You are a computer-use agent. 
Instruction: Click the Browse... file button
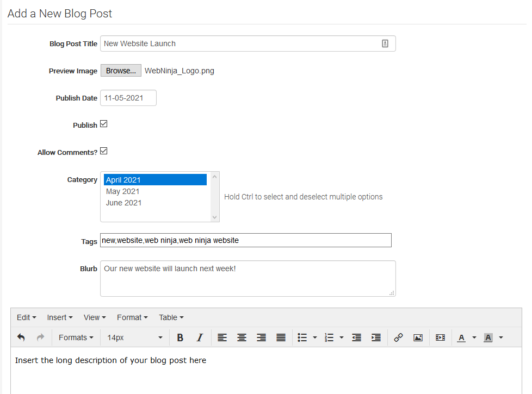coord(121,71)
